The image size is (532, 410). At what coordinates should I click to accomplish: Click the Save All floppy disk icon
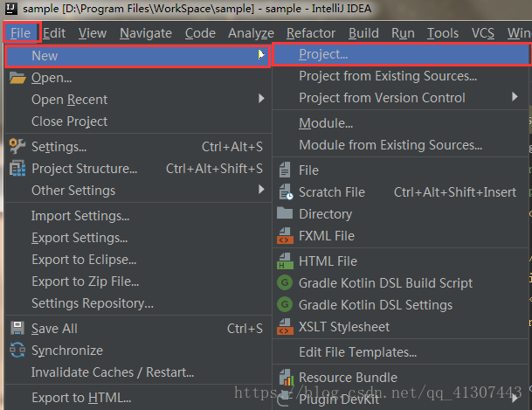[x=17, y=328]
